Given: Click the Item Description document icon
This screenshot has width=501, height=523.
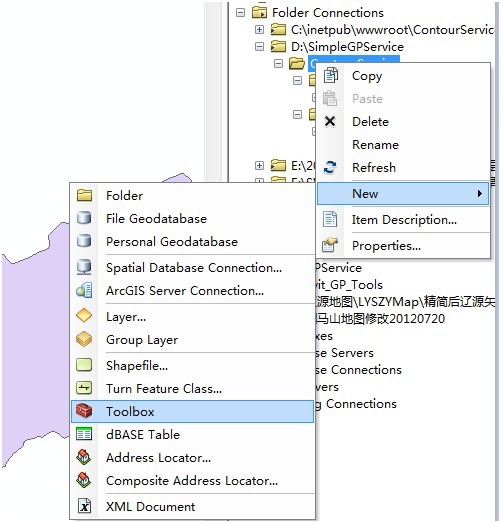Looking at the screenshot, I should click(330, 219).
